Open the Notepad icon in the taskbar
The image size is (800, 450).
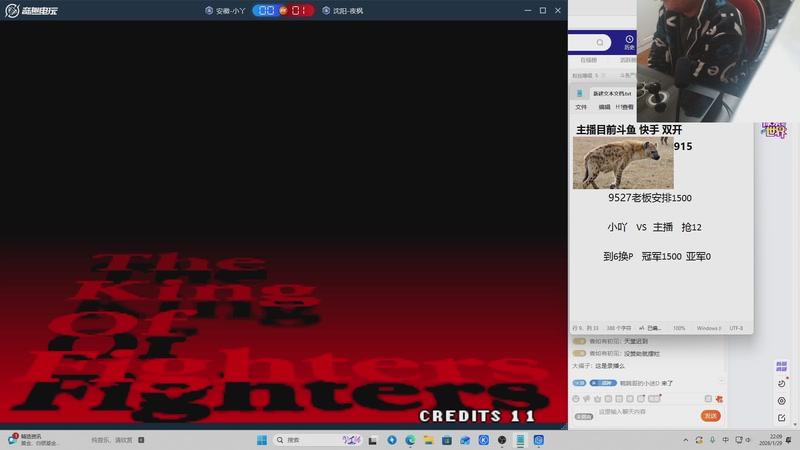coord(520,440)
